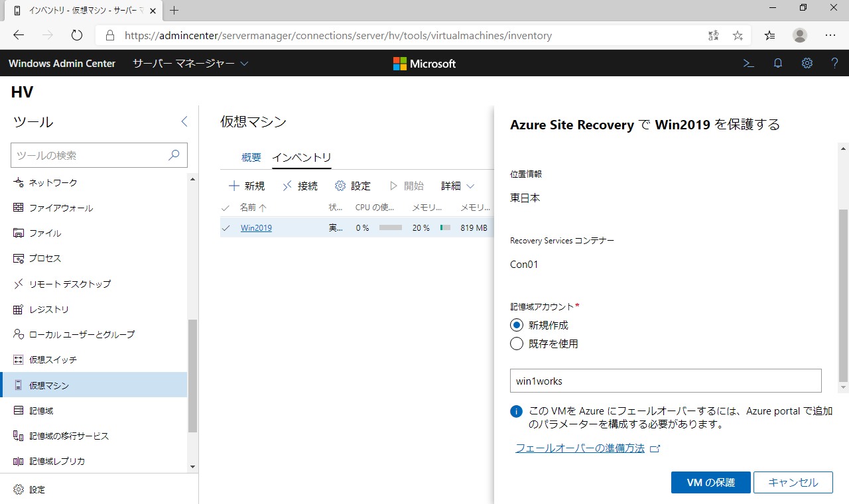Click the browser back arrow
This screenshot has width=849, height=504.
pos(19,36)
